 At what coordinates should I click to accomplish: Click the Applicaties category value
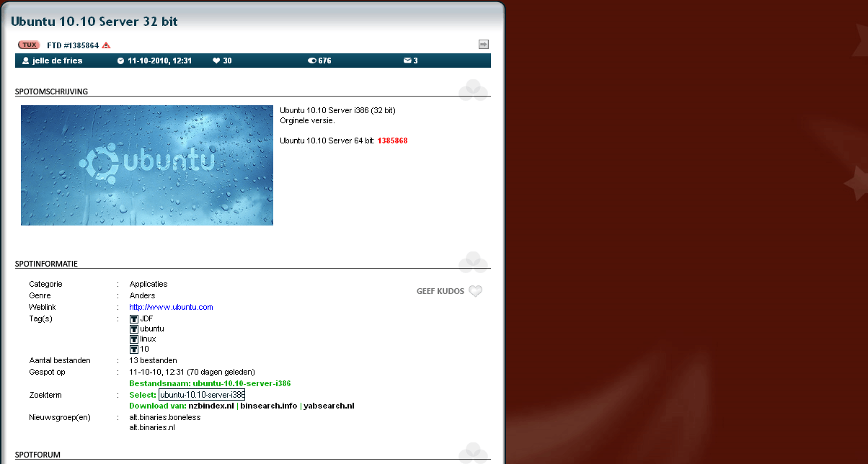149,284
